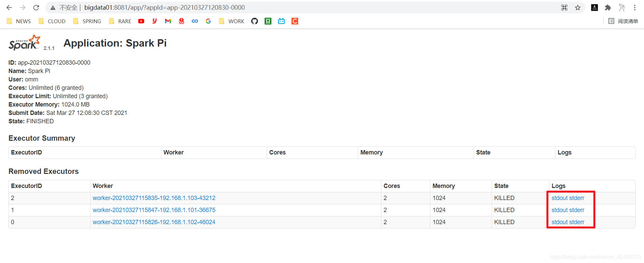Open the Google bookmark
The image size is (644, 263).
(x=208, y=21)
